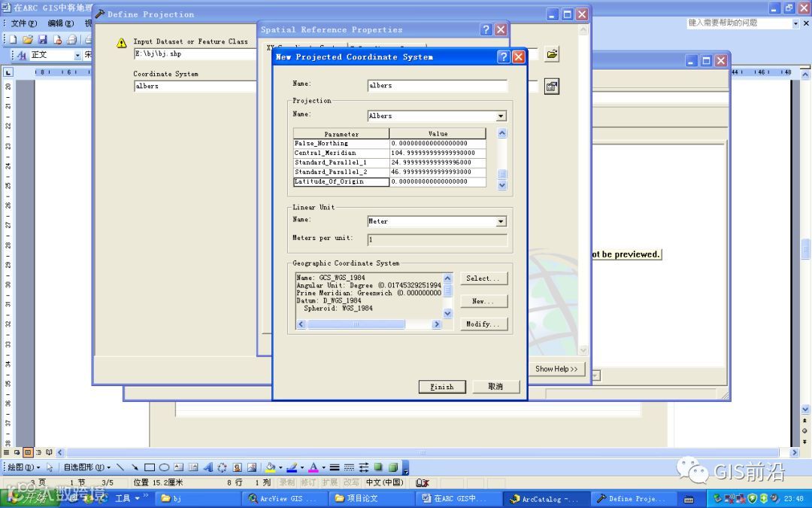Click Modify... geographic coordinate system button

[x=483, y=324]
